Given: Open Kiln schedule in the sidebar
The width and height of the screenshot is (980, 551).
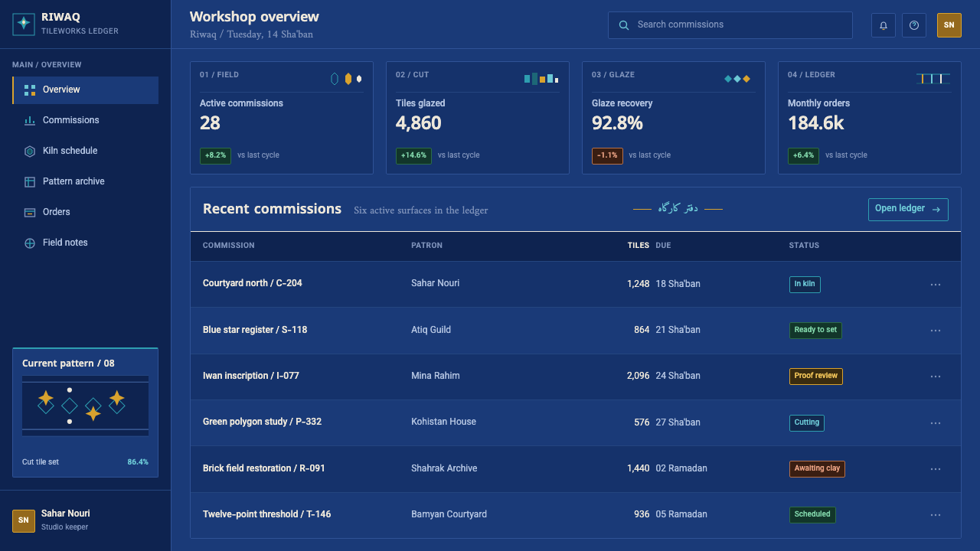Looking at the screenshot, I should [86, 152].
